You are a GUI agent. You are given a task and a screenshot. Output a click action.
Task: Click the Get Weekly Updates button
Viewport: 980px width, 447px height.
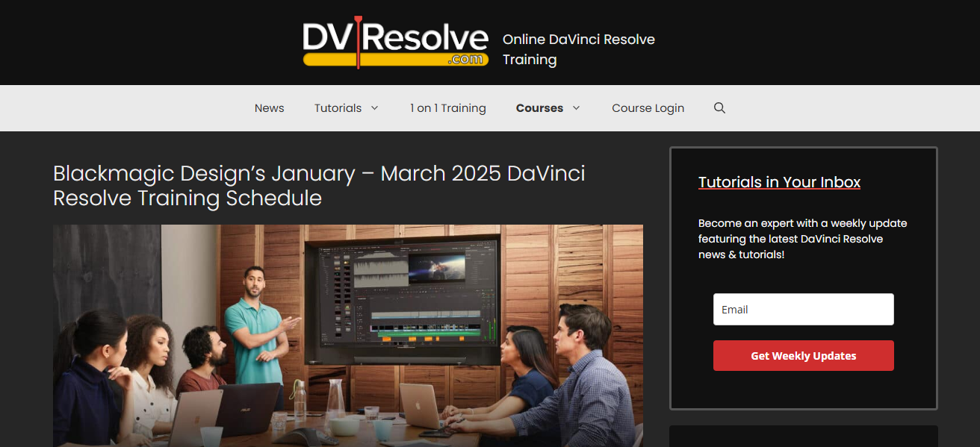point(804,356)
